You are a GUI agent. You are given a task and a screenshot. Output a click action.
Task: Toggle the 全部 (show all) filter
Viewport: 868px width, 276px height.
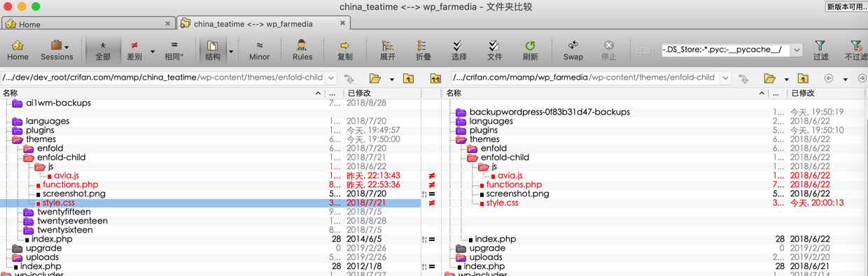tap(103, 50)
